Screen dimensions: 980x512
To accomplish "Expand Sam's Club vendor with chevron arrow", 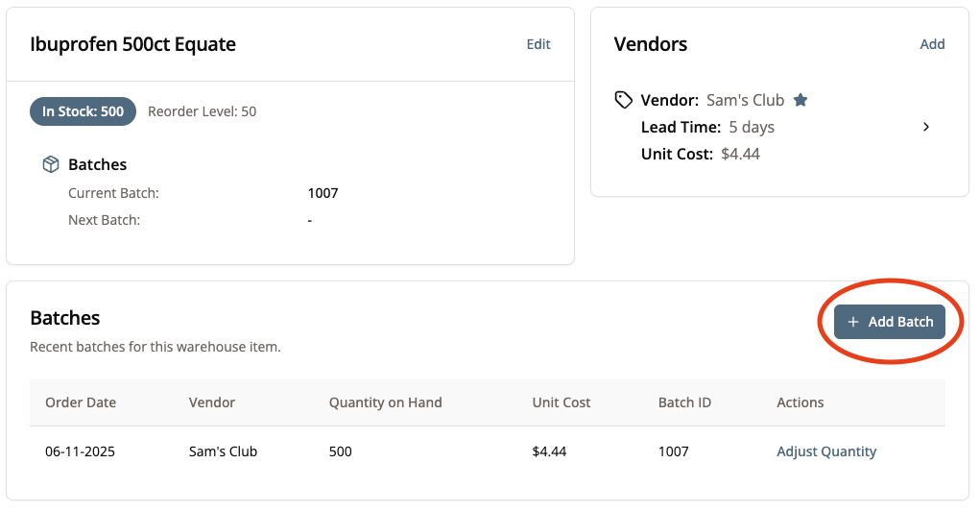I will (926, 127).
